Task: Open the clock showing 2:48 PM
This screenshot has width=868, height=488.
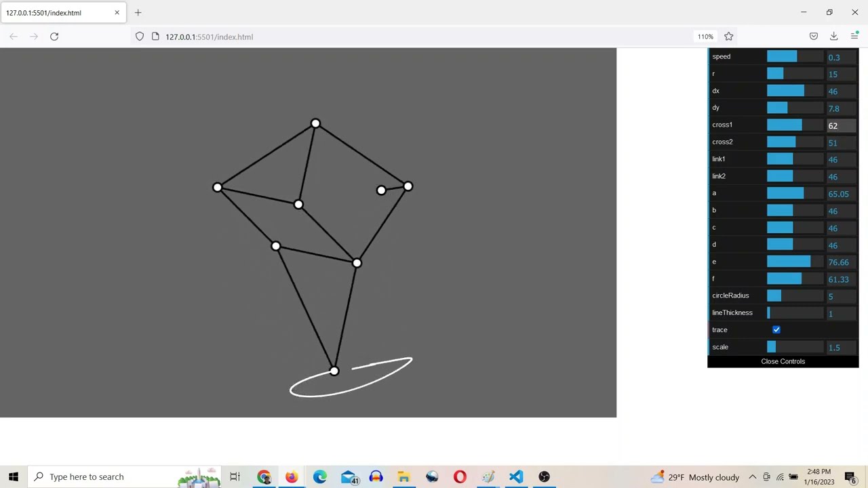Action: pyautogui.click(x=818, y=476)
